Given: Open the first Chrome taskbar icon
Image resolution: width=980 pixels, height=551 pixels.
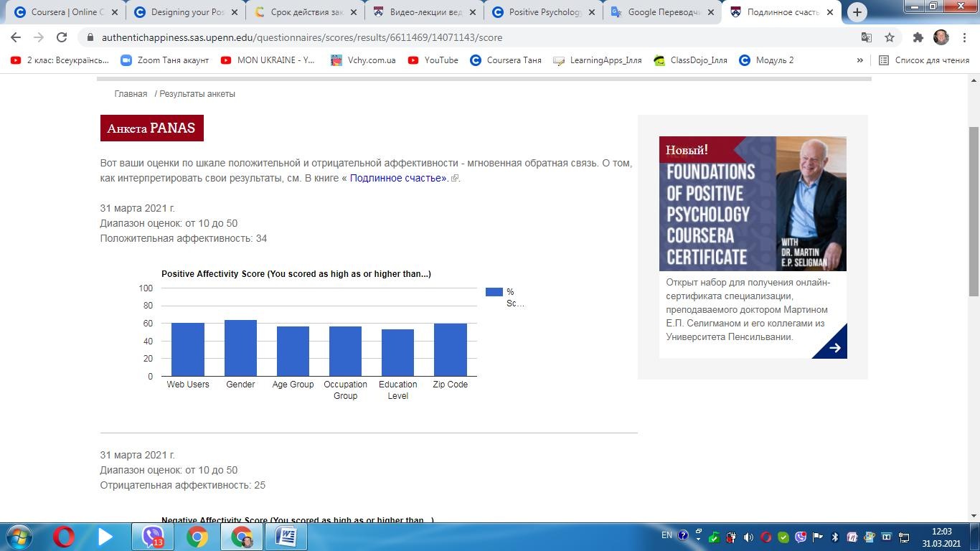Looking at the screenshot, I should point(197,537).
